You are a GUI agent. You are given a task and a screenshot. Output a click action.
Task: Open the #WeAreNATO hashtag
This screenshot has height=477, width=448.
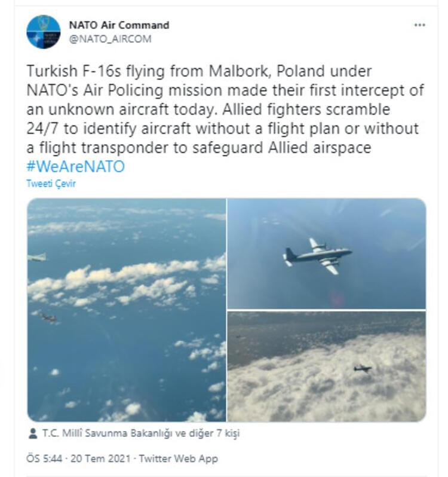(x=75, y=166)
